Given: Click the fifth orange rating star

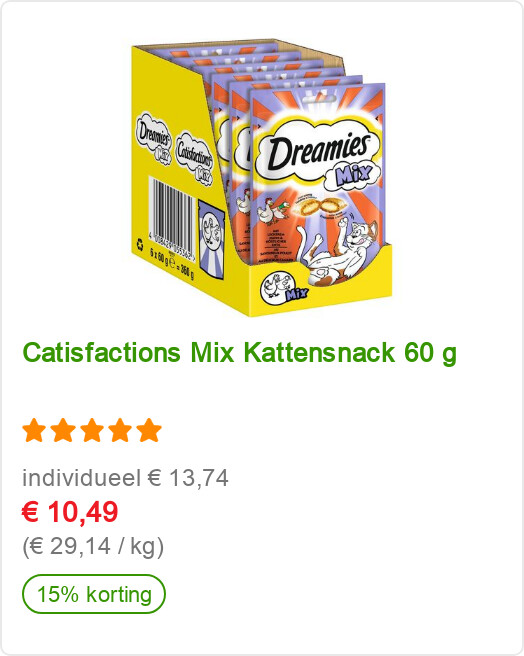Looking at the screenshot, I should click(x=149, y=430).
